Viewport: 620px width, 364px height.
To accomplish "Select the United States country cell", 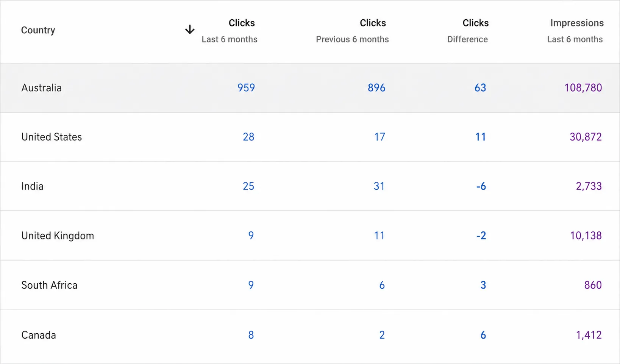I will pos(52,137).
